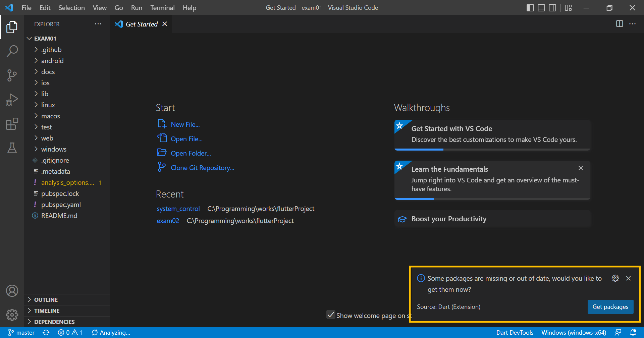Open Customize Layout icon in title bar
The height and width of the screenshot is (338, 644).
(x=568, y=8)
